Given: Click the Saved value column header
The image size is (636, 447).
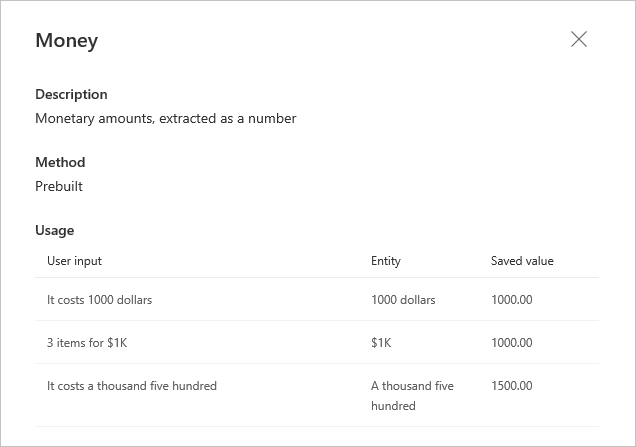Looking at the screenshot, I should pos(522,261).
